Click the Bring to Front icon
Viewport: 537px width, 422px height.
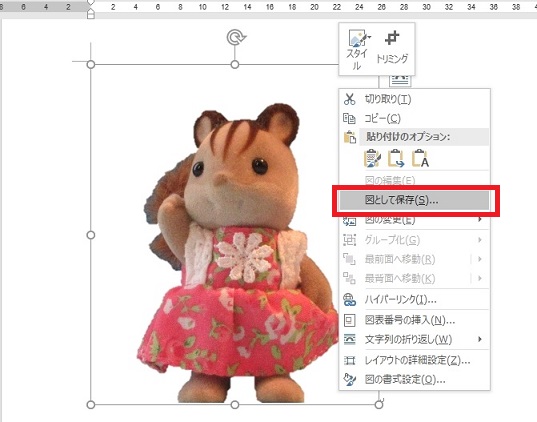point(349,259)
